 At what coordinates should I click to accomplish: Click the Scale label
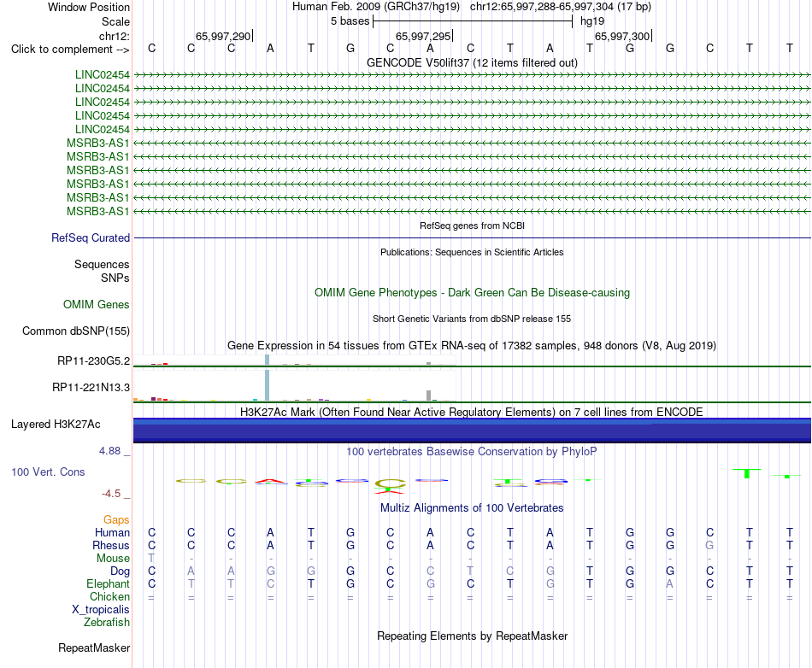(x=115, y=21)
